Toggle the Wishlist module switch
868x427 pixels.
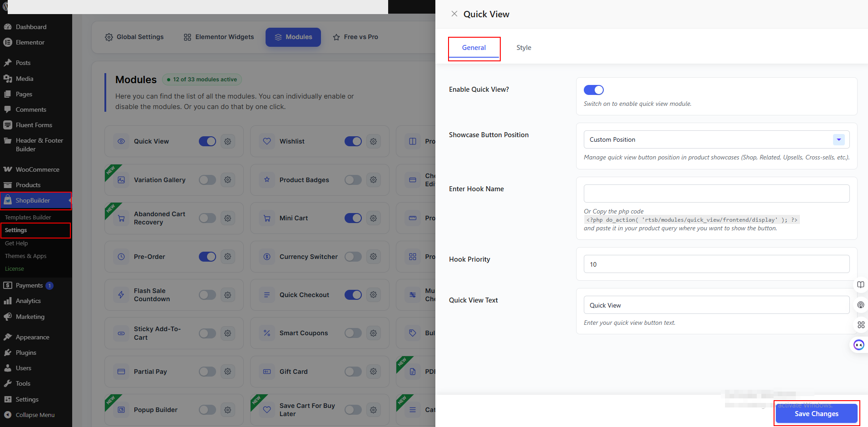(x=353, y=141)
